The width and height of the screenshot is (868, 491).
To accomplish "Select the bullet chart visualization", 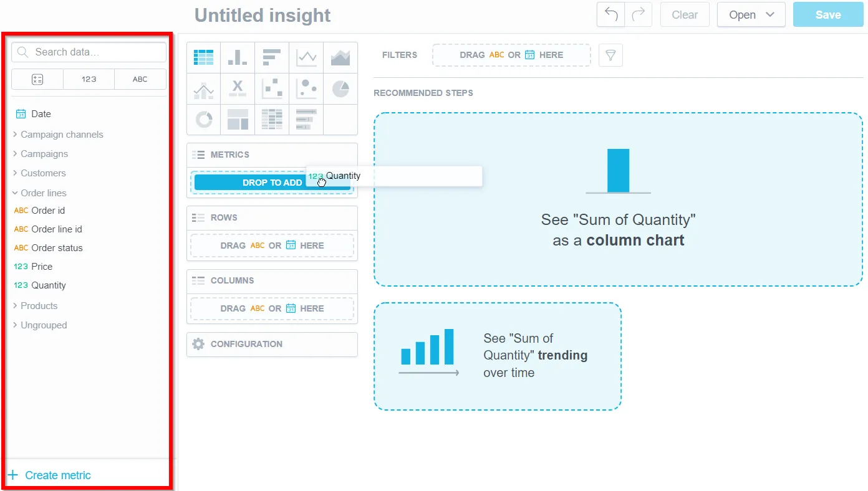I will click(x=306, y=120).
